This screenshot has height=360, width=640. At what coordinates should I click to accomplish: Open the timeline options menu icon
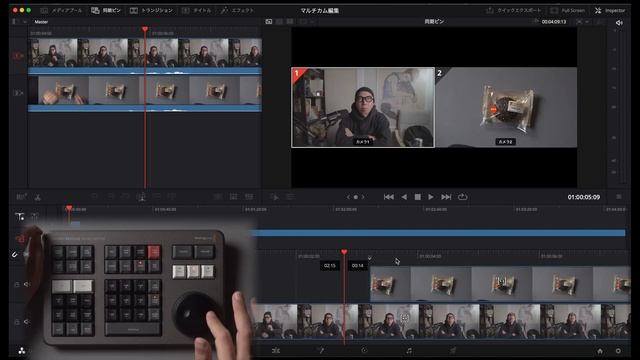(x=619, y=197)
